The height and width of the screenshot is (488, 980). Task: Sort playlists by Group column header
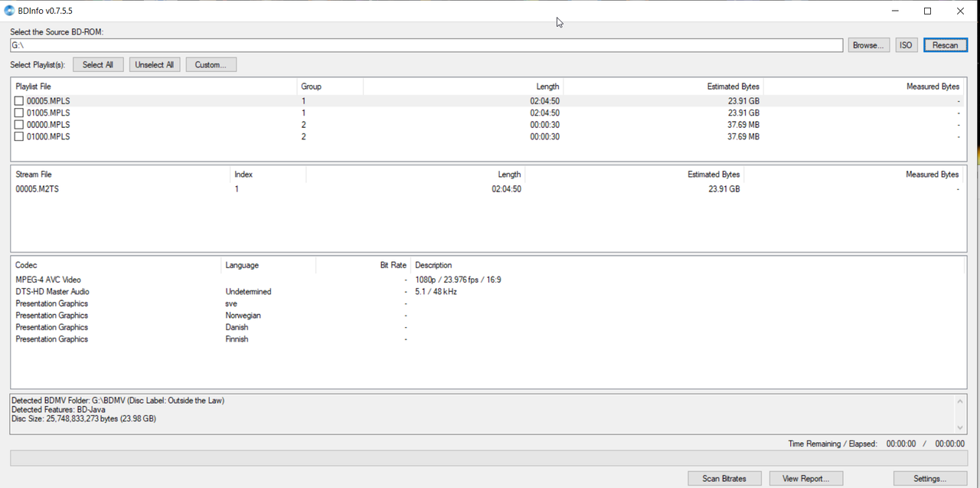(x=330, y=87)
